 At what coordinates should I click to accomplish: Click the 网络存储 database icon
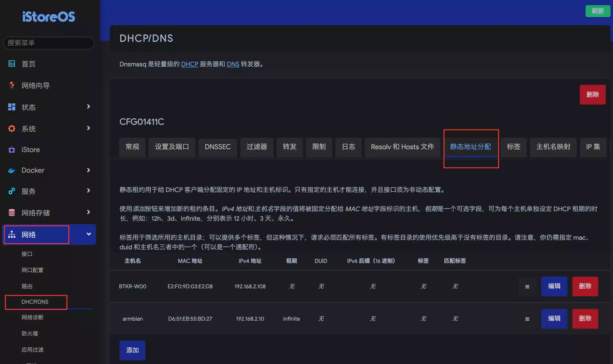(12, 212)
